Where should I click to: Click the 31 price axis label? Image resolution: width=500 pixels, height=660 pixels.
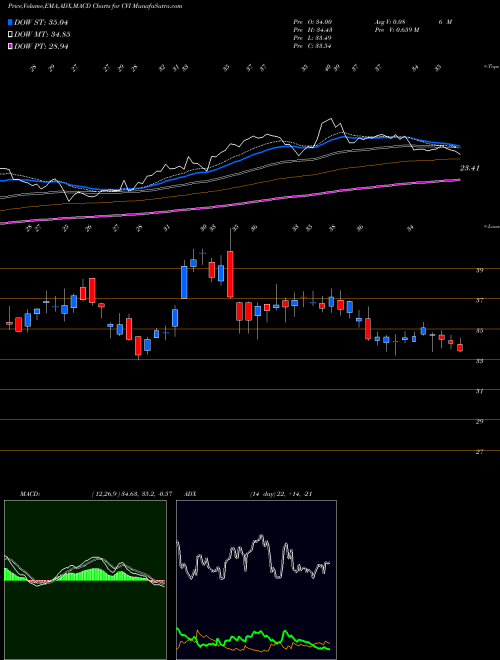click(479, 391)
